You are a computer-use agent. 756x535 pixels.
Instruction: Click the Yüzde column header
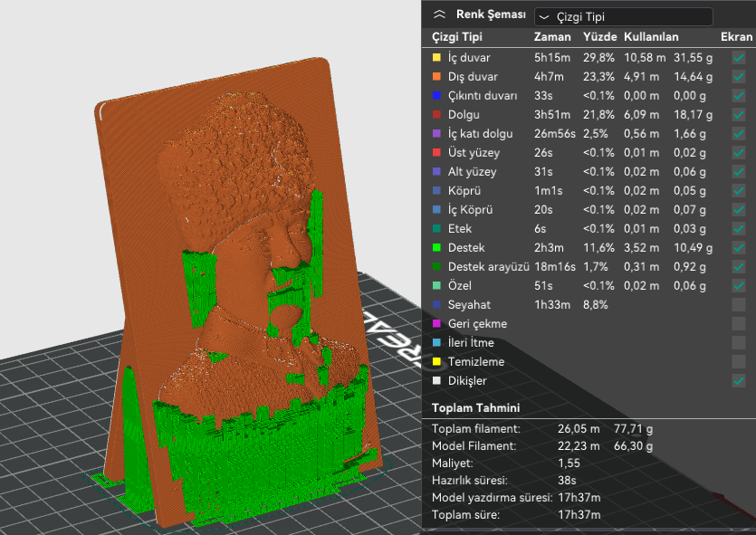click(x=598, y=37)
